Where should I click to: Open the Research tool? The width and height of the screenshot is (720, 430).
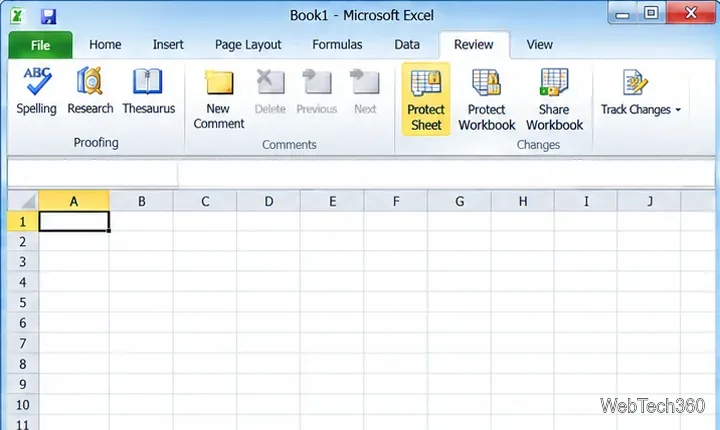point(90,91)
